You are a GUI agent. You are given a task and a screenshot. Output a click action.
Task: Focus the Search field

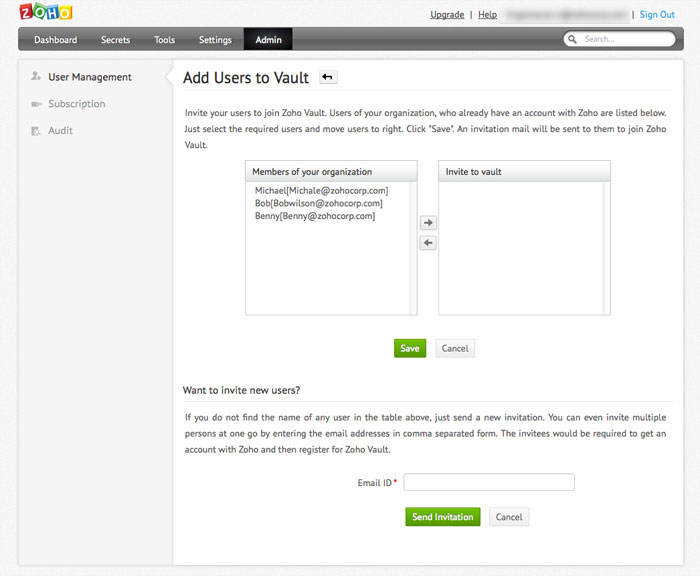point(619,39)
